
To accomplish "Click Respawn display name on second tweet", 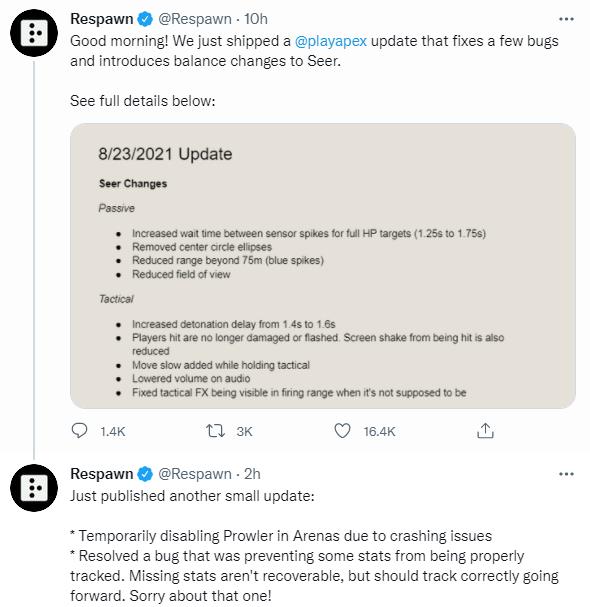I will 102,473.
